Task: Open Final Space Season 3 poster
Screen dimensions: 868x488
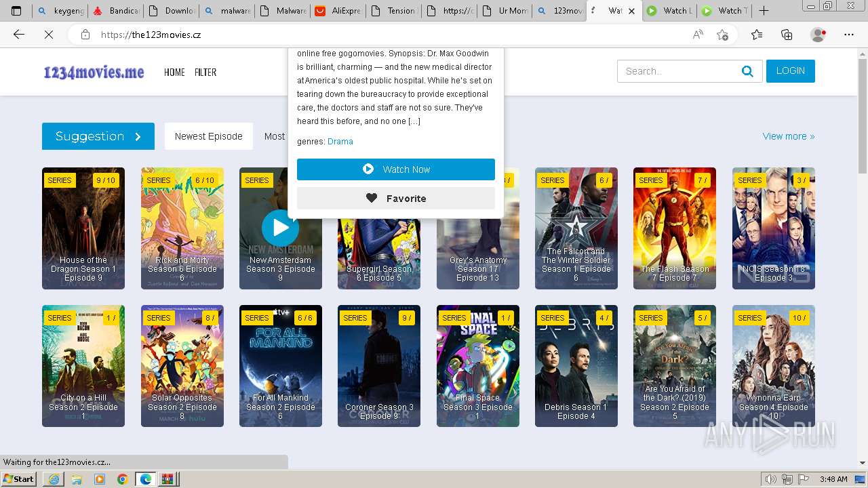Action: pos(478,366)
